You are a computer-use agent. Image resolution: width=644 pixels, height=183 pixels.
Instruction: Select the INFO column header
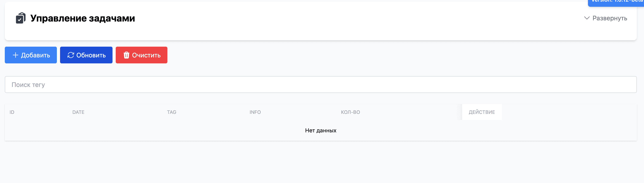(x=255, y=112)
